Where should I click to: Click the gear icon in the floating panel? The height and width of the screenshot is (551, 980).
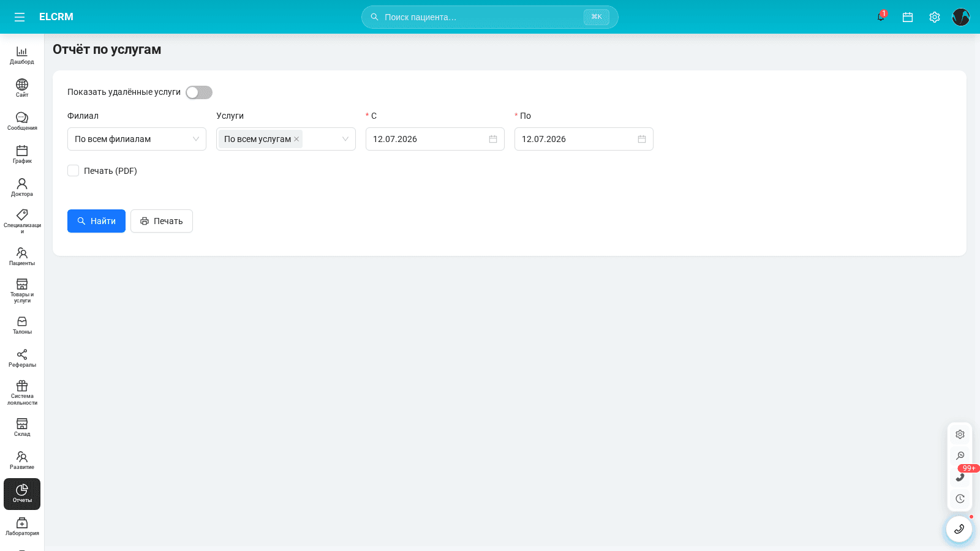coord(960,434)
